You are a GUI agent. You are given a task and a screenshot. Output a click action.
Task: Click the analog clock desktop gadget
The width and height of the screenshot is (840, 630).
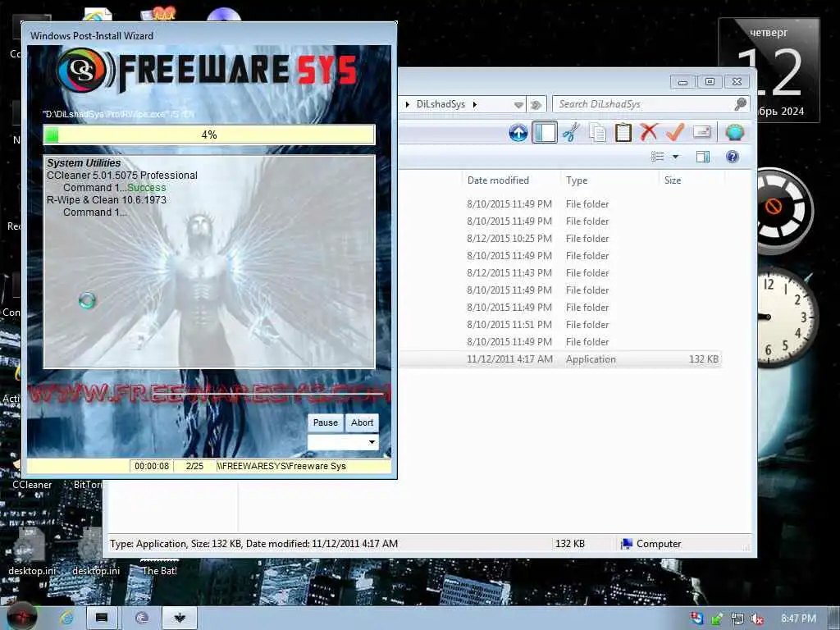787,318
